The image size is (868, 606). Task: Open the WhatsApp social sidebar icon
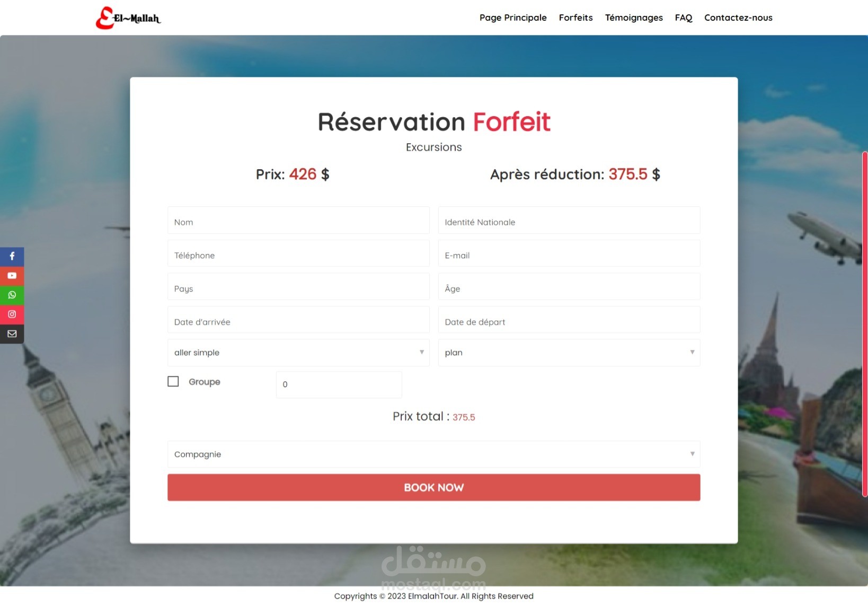(x=12, y=295)
